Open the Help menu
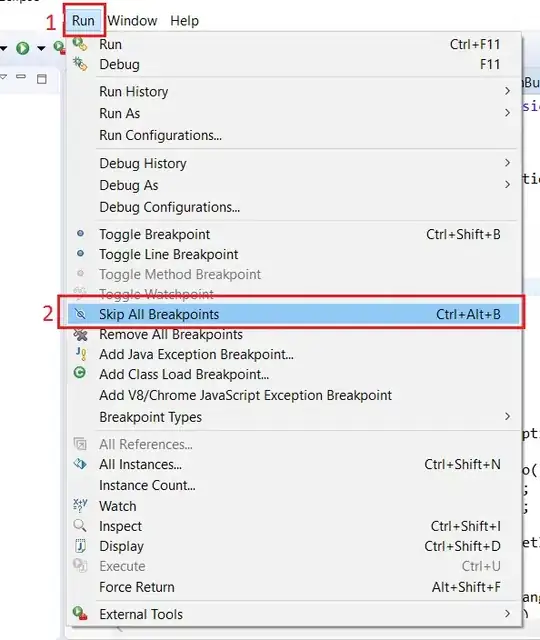The height and width of the screenshot is (640, 540). [184, 20]
